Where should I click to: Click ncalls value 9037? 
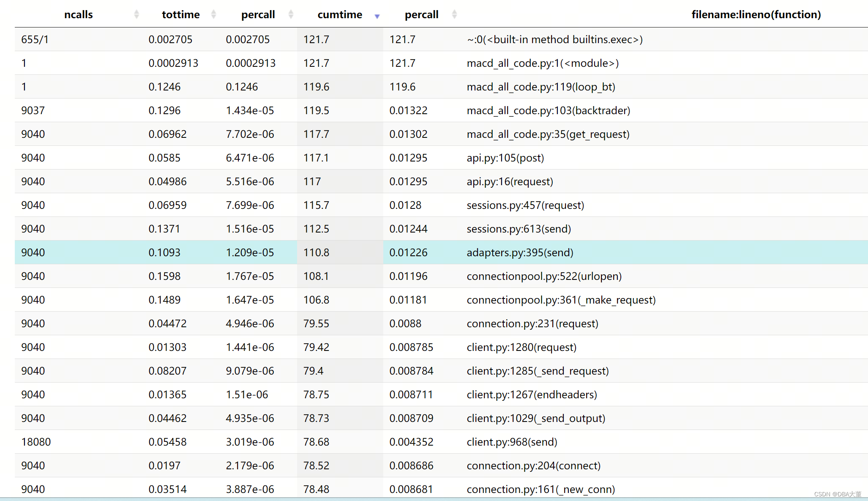point(33,110)
